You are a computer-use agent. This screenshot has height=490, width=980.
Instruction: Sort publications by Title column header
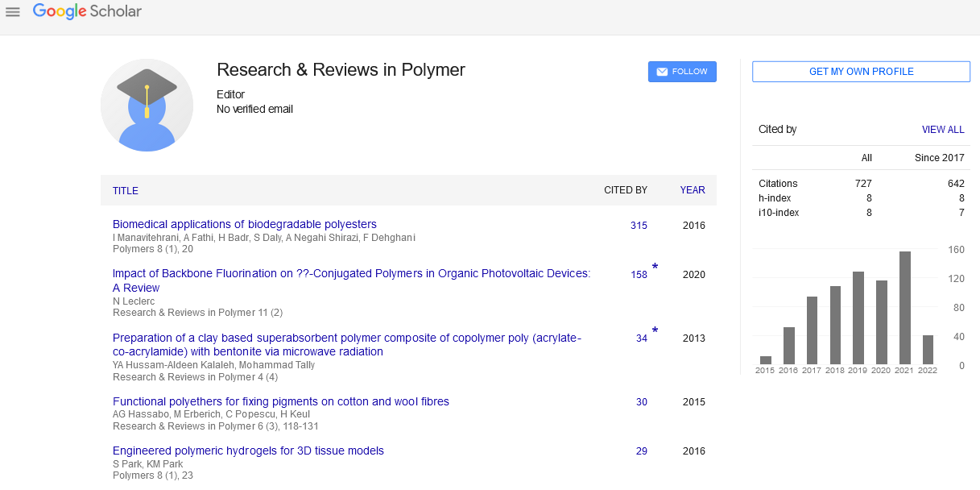pos(126,191)
